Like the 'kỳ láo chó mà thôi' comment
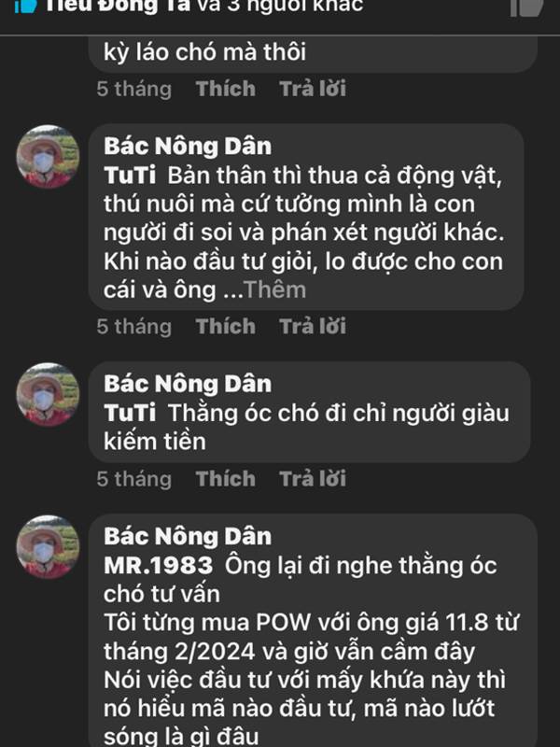This screenshot has height=747, width=560. (225, 89)
